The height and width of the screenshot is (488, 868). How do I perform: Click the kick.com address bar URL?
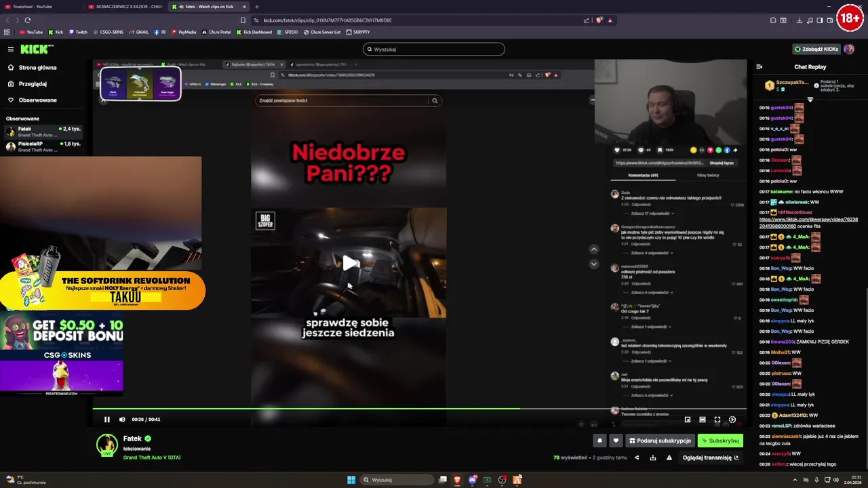[328, 20]
